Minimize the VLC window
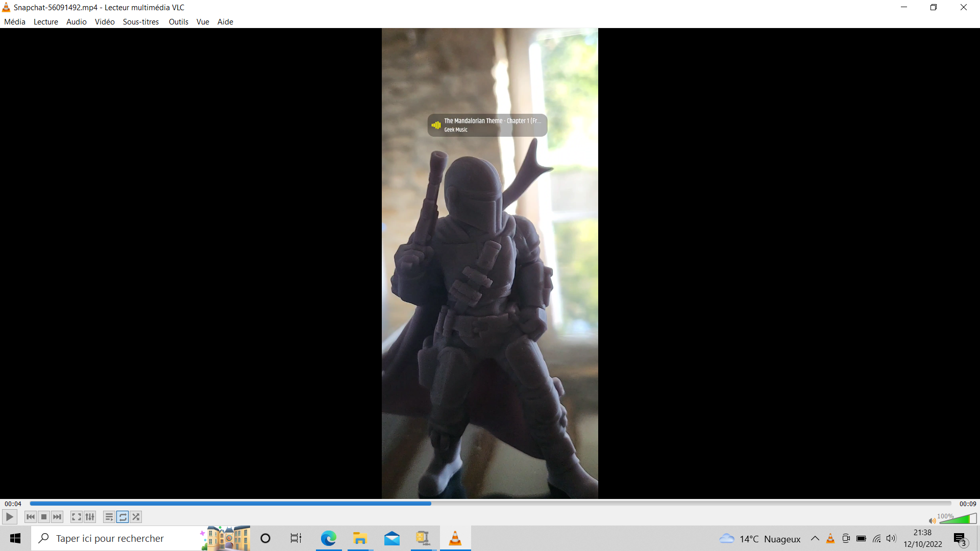This screenshot has height=551, width=980. coord(904,7)
